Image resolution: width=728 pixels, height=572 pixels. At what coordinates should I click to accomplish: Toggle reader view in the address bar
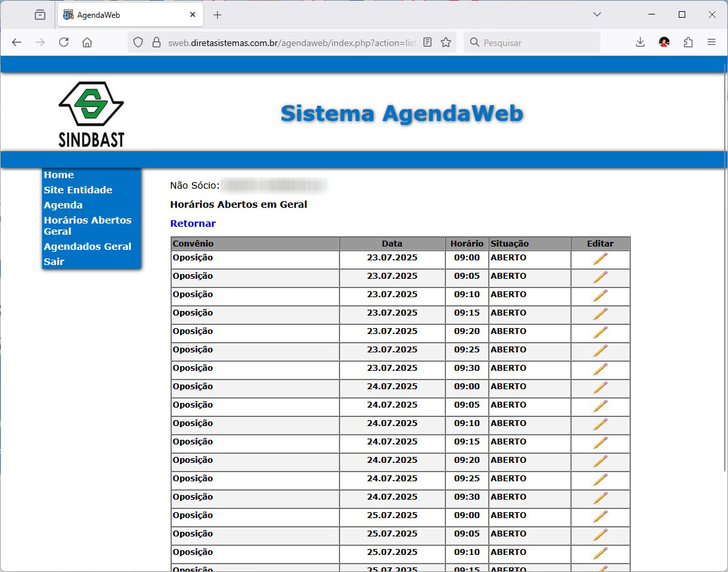click(427, 42)
